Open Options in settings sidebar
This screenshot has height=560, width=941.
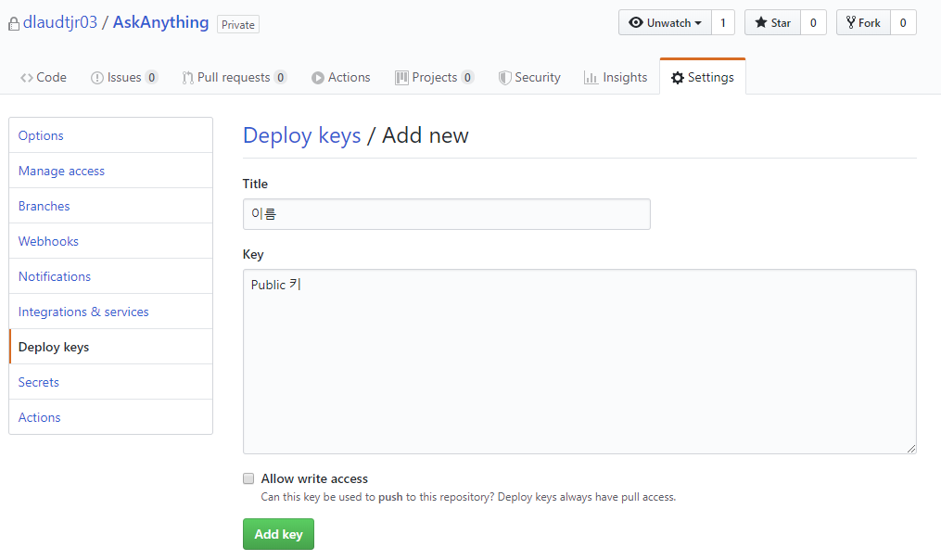point(111,135)
